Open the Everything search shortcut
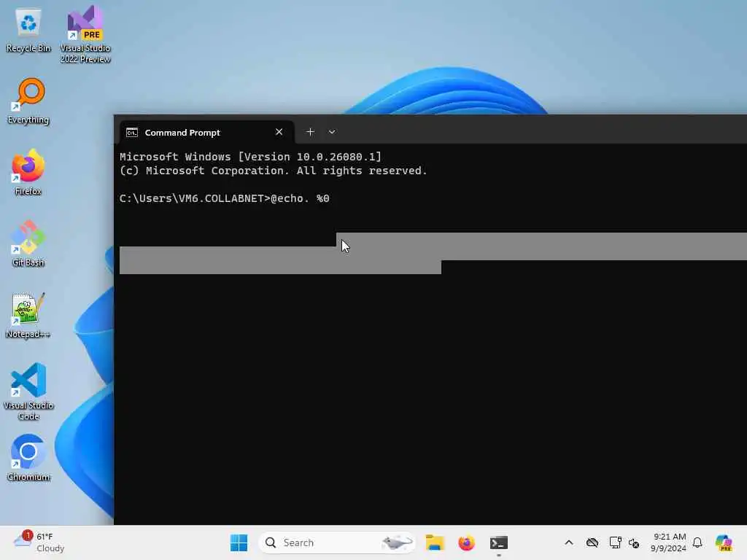 click(28, 101)
